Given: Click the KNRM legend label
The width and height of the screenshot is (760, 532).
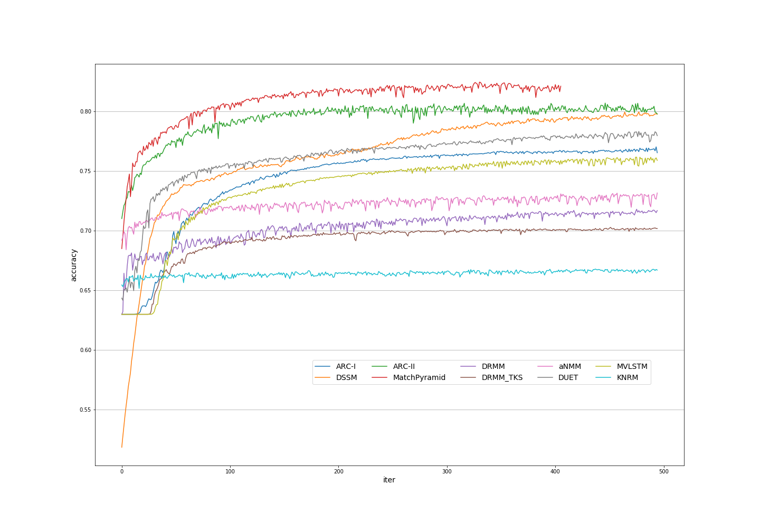Looking at the screenshot, I should [628, 377].
